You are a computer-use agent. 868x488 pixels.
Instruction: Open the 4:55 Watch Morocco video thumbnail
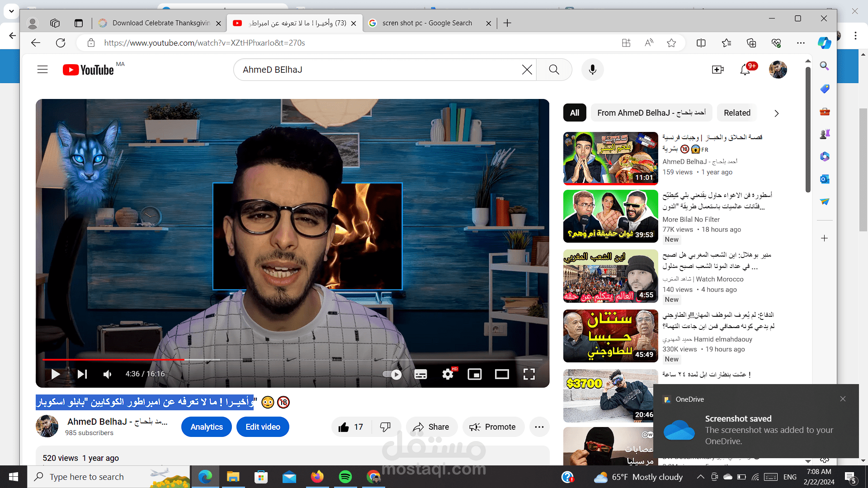(610, 276)
